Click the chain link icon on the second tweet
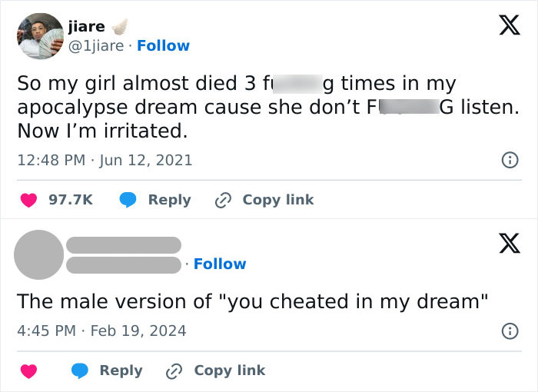The image size is (538, 392). coord(174,370)
